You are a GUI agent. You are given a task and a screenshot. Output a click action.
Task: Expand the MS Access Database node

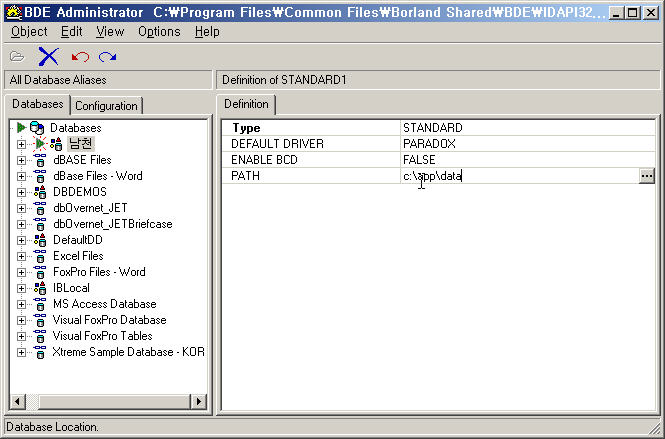(x=21, y=304)
